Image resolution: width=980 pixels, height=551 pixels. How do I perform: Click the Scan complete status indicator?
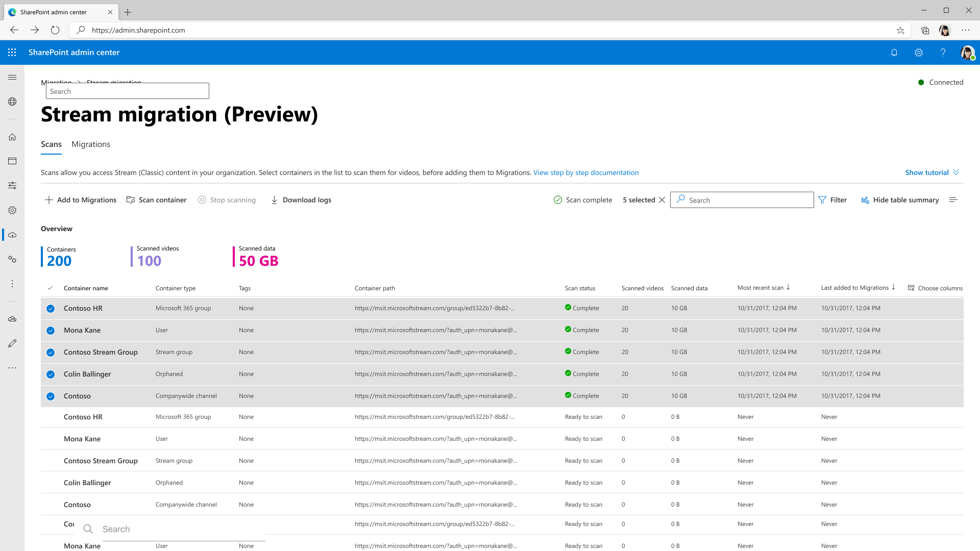(583, 200)
